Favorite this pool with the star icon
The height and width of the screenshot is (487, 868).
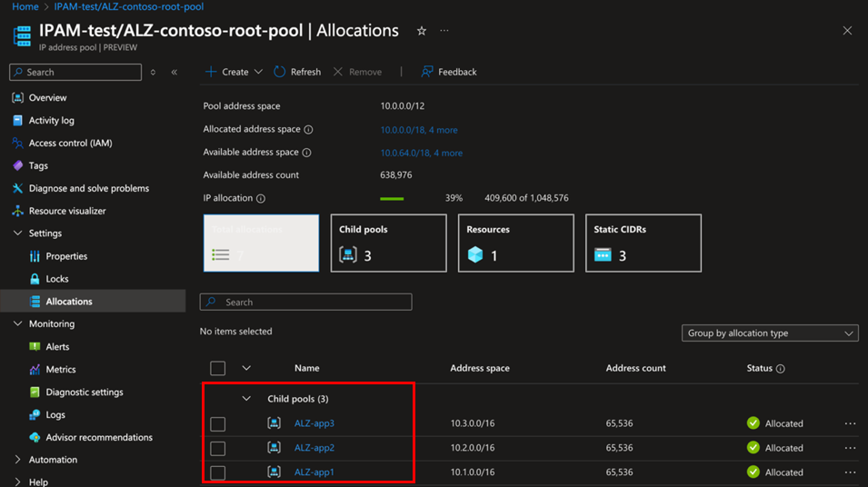point(422,31)
